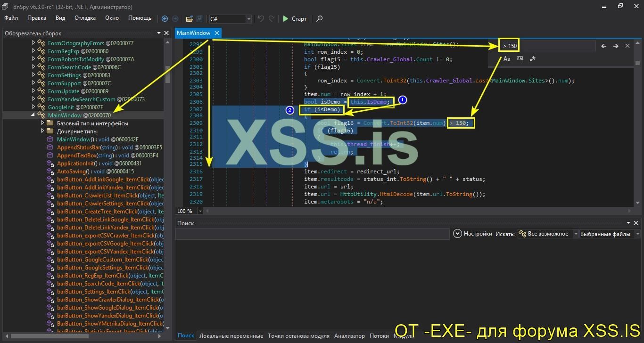This screenshot has width=644, height=343.
Task: Open the Файл menu
Action: [11, 18]
